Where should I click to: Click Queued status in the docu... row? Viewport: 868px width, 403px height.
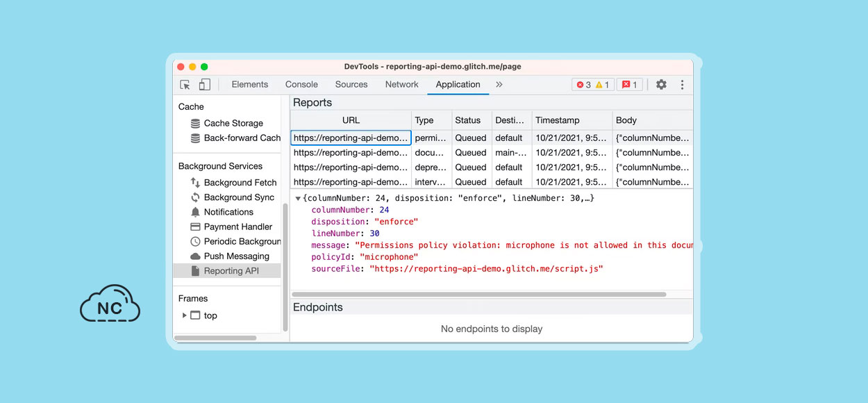point(472,152)
